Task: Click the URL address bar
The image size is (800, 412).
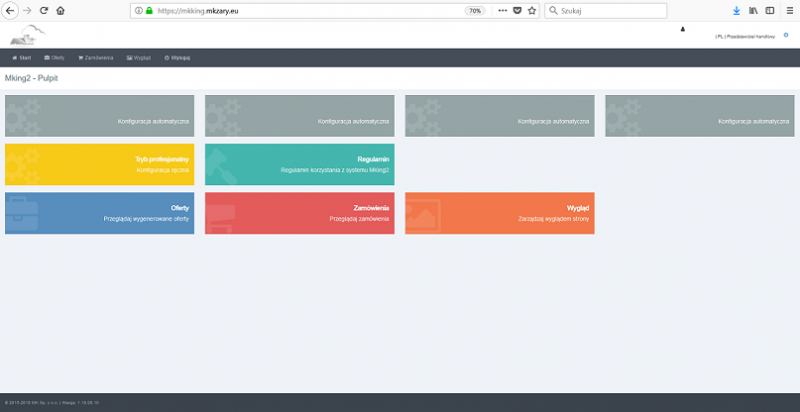Action: click(300, 10)
